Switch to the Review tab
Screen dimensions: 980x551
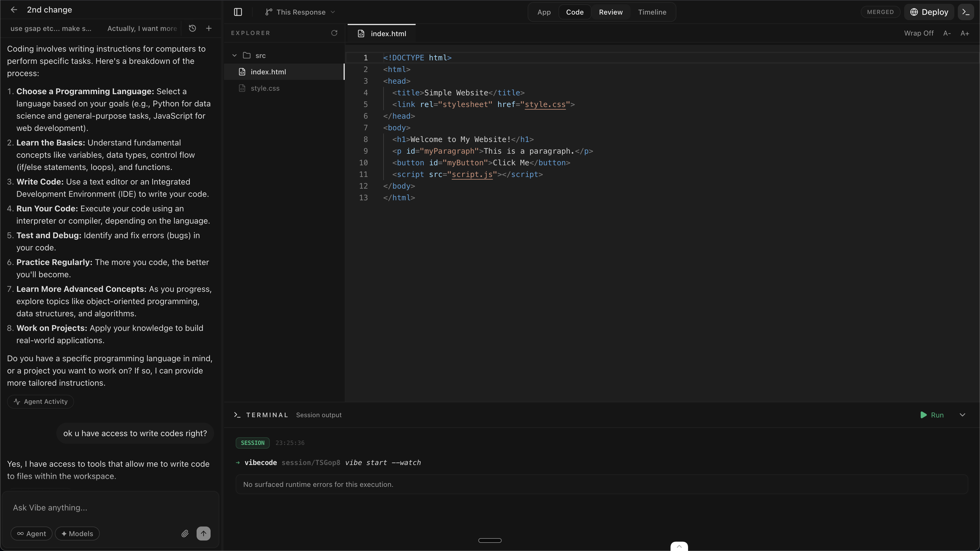(x=610, y=12)
